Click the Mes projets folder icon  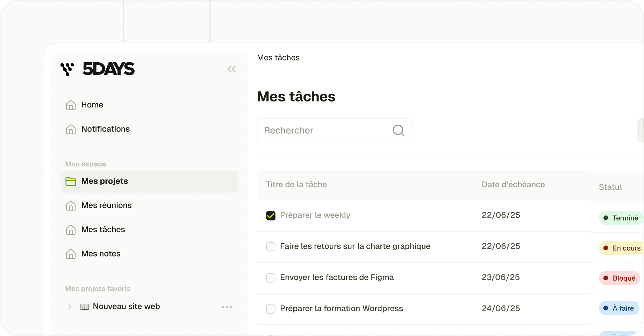[71, 181]
